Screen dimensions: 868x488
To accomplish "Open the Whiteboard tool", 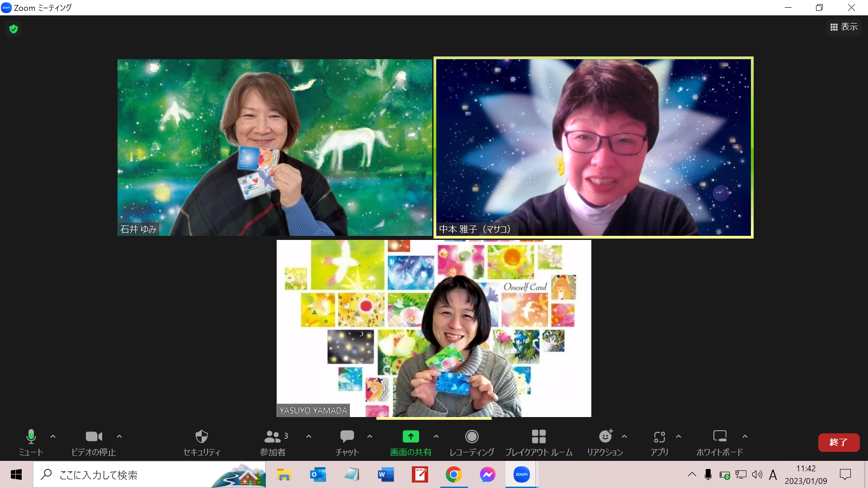I will click(x=719, y=442).
